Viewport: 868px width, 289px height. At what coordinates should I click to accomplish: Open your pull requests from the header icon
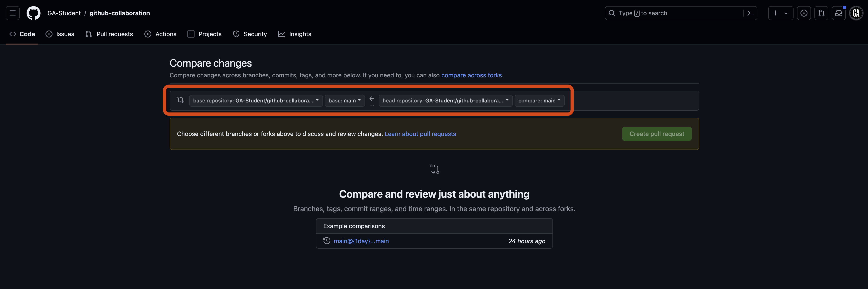pyautogui.click(x=821, y=13)
